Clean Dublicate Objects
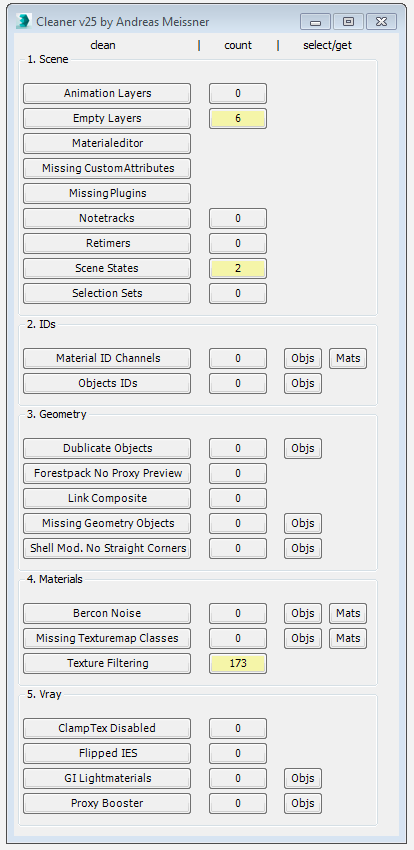Image resolution: width=414 pixels, height=850 pixels. point(107,448)
